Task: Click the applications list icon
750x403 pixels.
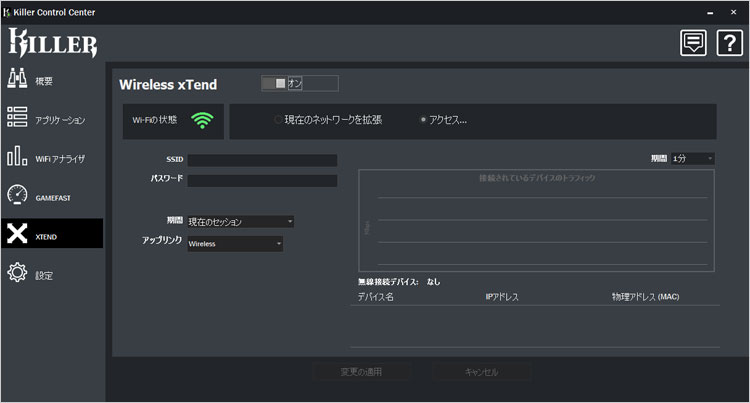Action: (17, 117)
